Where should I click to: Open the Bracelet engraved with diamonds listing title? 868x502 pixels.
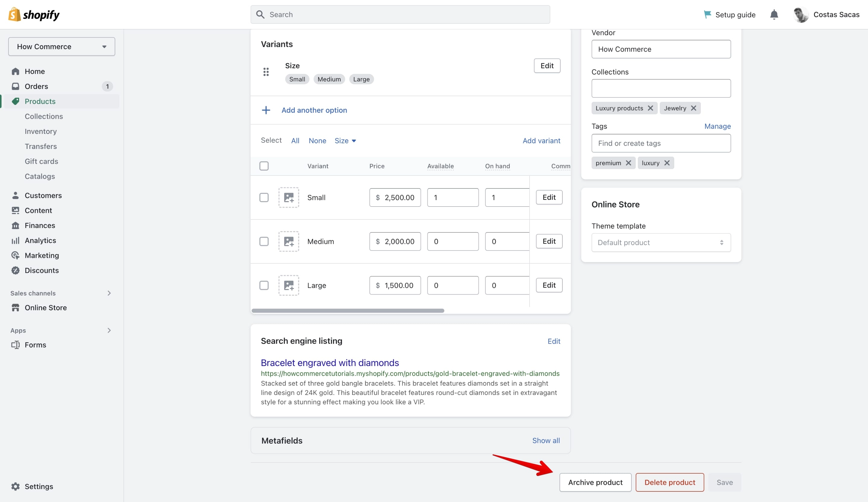point(330,363)
